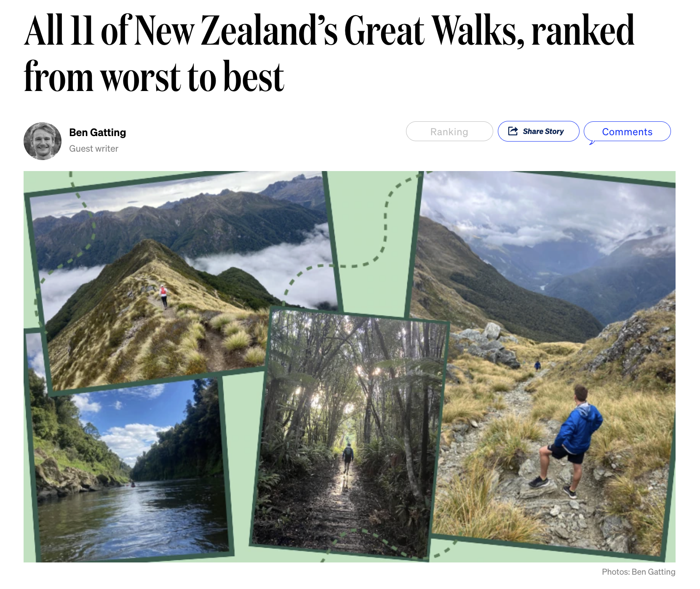Open the Share Story button label
This screenshot has width=700, height=589.
(543, 131)
